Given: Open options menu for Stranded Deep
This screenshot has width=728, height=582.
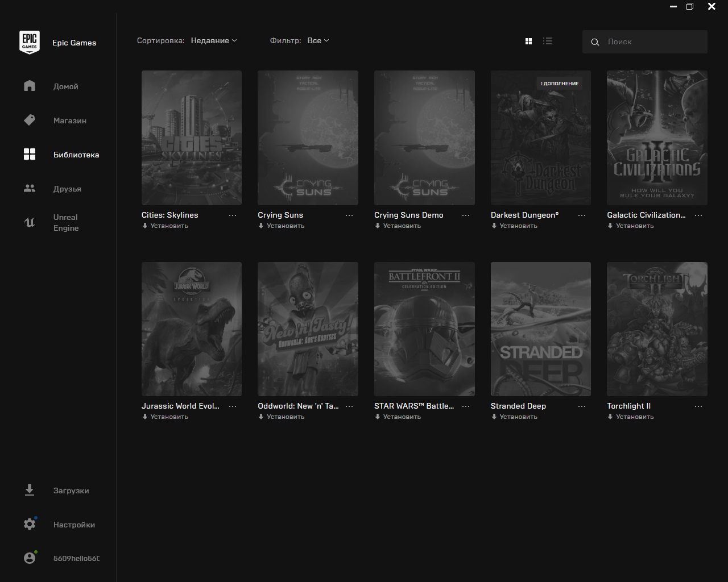Looking at the screenshot, I should point(582,406).
